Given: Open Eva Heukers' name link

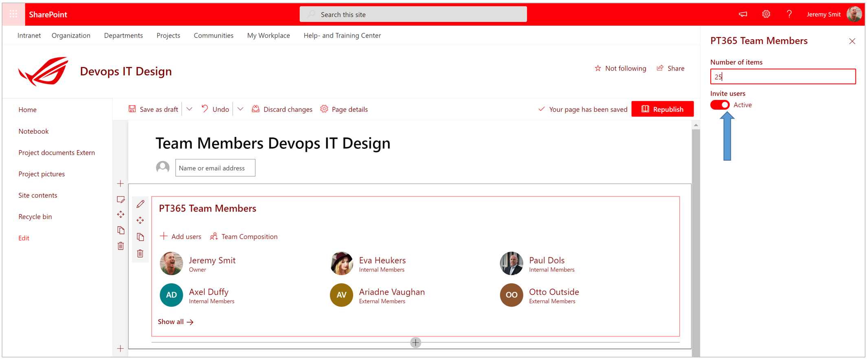Looking at the screenshot, I should pyautogui.click(x=382, y=260).
